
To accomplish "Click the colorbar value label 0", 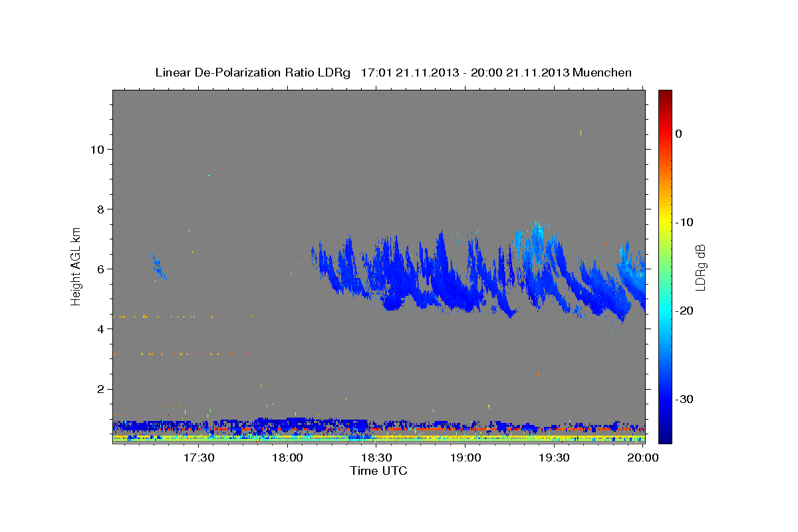I will click(678, 134).
